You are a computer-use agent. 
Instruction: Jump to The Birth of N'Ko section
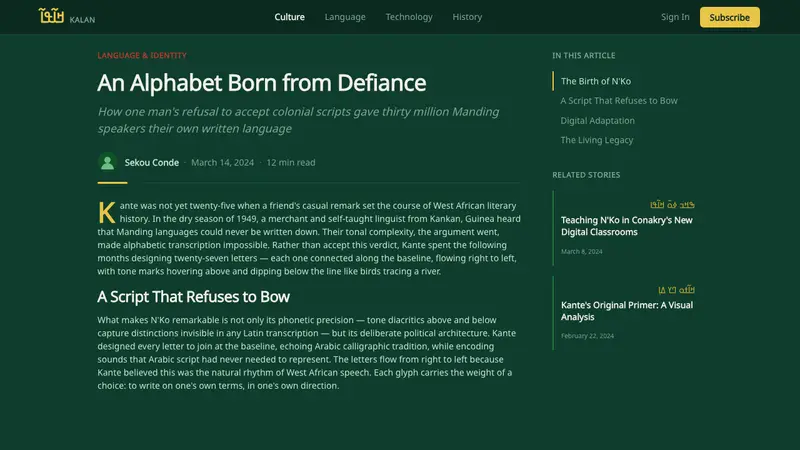595,81
